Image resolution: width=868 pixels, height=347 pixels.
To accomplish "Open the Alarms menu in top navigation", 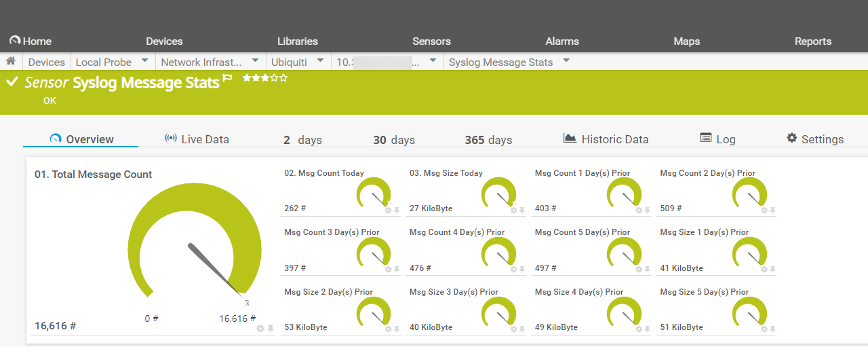I will point(562,41).
